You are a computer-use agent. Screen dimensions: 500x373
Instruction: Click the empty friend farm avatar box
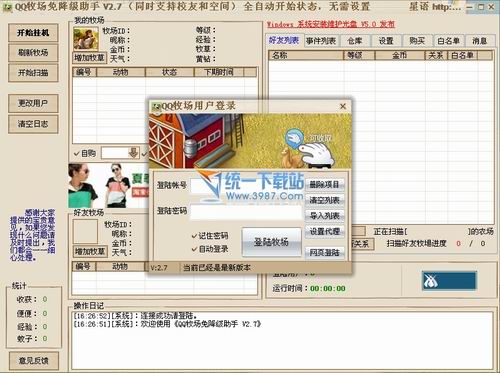coord(85,231)
